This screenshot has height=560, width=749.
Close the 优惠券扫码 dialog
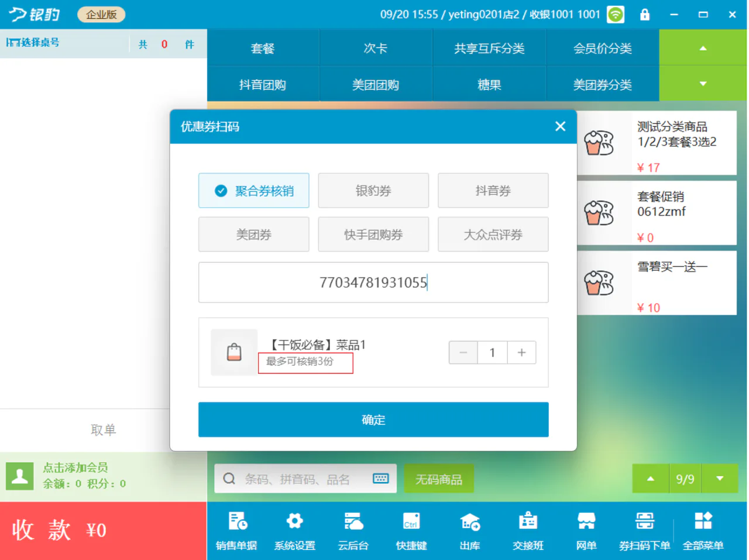click(560, 126)
